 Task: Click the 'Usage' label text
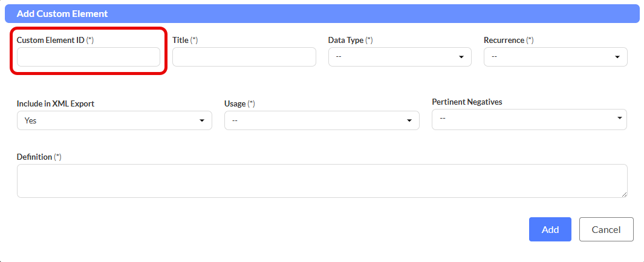click(x=235, y=103)
